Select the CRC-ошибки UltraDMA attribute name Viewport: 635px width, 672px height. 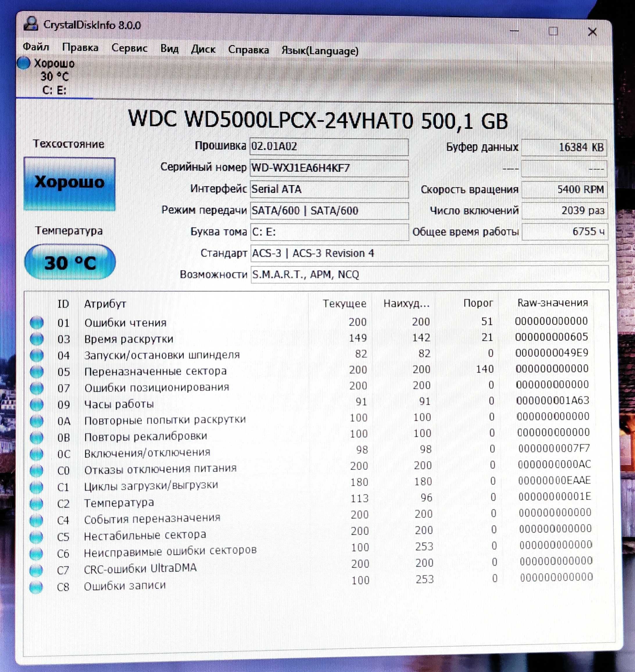click(140, 569)
